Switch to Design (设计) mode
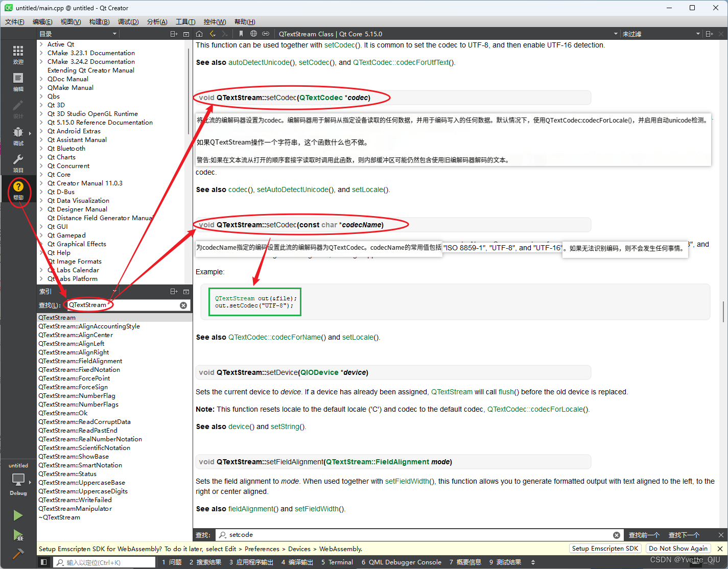Viewport: 728px width, 569px height. coord(18,109)
